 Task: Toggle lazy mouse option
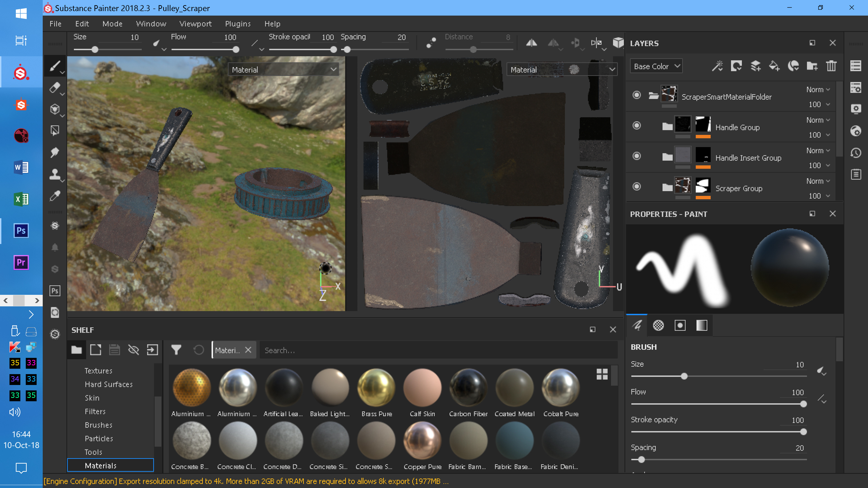431,43
